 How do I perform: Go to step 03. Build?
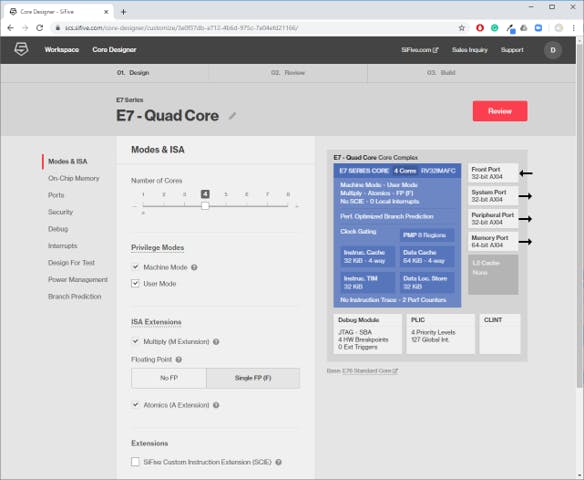point(441,73)
